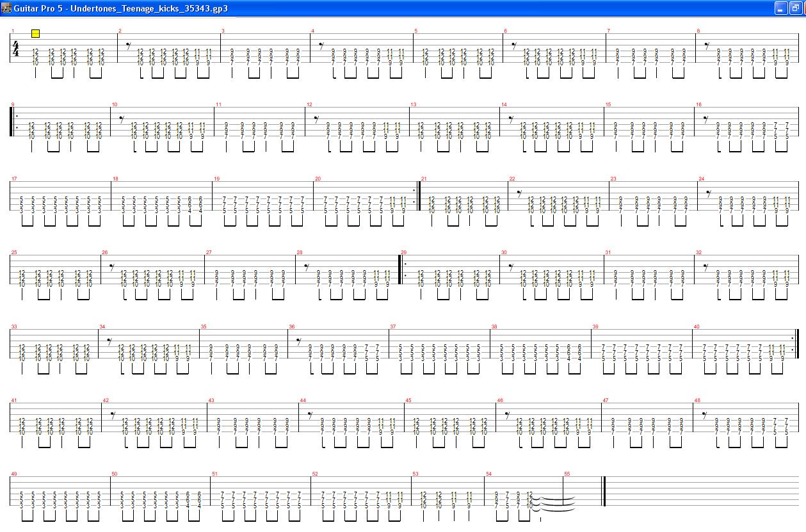Minimize the Guitar Pro 5 window
806x532 pixels.
(x=780, y=8)
